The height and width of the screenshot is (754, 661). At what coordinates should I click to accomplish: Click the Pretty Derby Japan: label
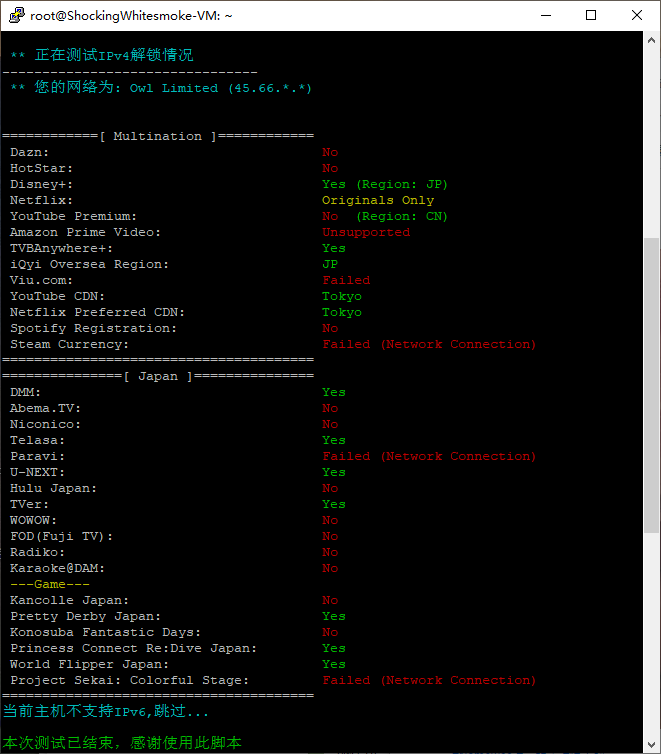[x=86, y=616]
